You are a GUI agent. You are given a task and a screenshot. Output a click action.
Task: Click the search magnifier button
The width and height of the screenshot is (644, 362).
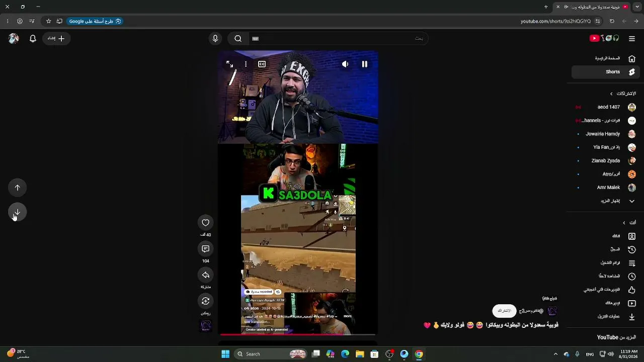(x=238, y=39)
